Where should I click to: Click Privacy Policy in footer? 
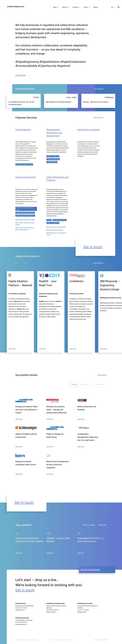click(x=35, y=640)
